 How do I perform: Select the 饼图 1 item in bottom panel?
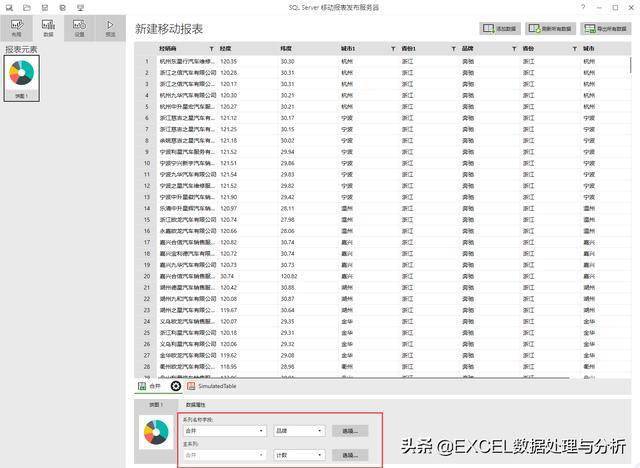click(x=156, y=405)
